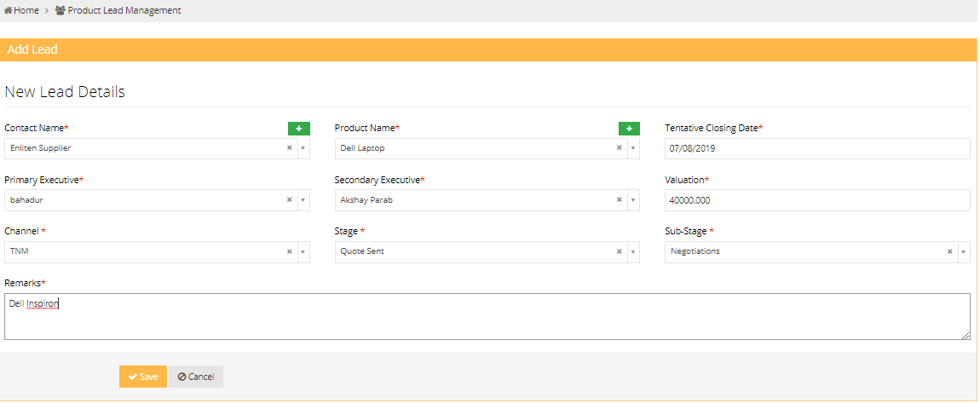The image size is (980, 403).
Task: Open Product Lead Management breadcrumb link
Action: [x=124, y=10]
